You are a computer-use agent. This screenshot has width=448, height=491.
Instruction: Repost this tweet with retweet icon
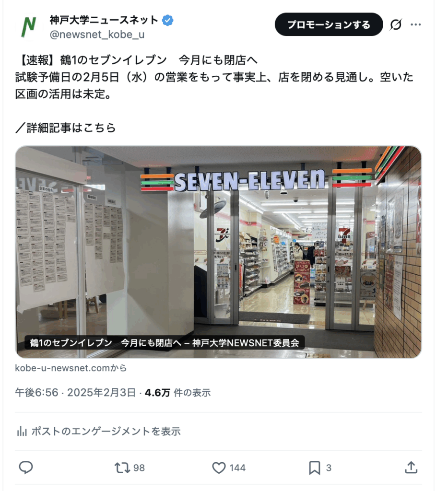(x=122, y=468)
